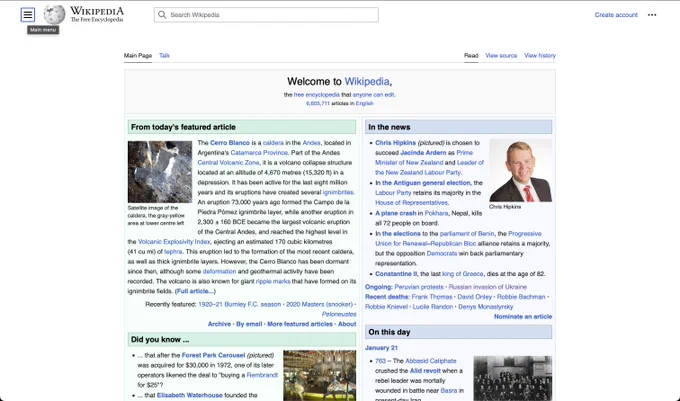
Task: Open the View history tab
Action: click(x=540, y=55)
